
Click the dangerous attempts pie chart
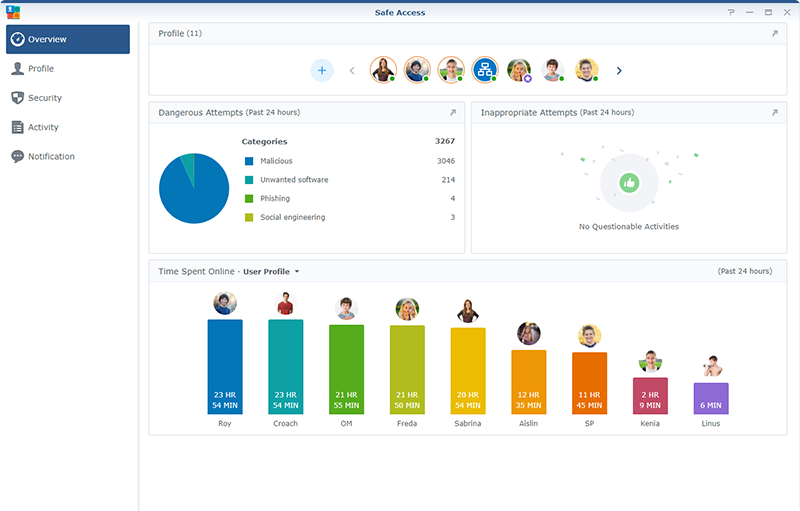coord(194,188)
